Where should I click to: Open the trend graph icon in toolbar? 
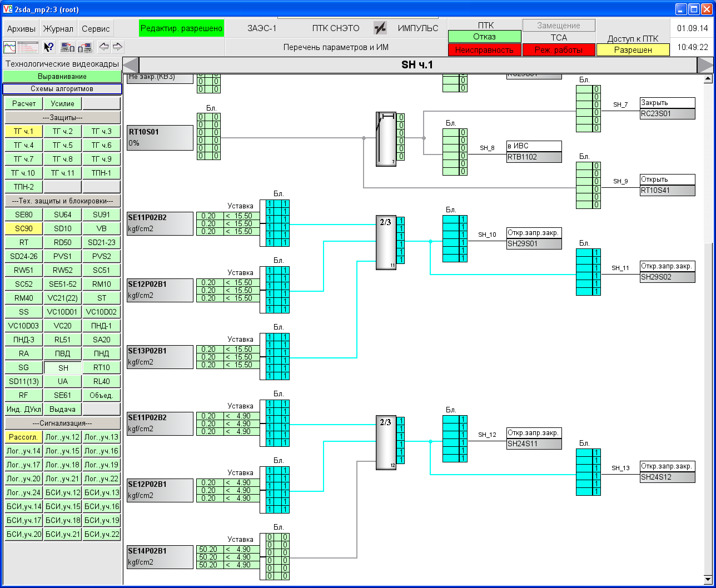(x=9, y=47)
